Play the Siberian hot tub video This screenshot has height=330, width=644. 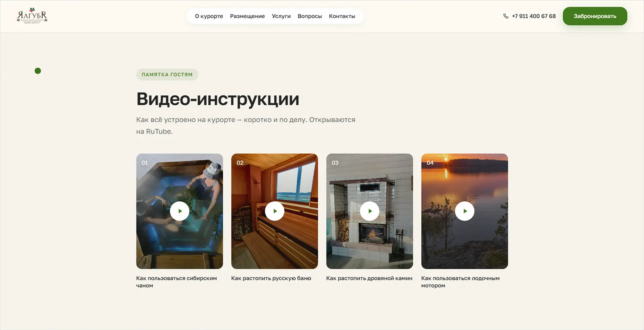coord(180,211)
